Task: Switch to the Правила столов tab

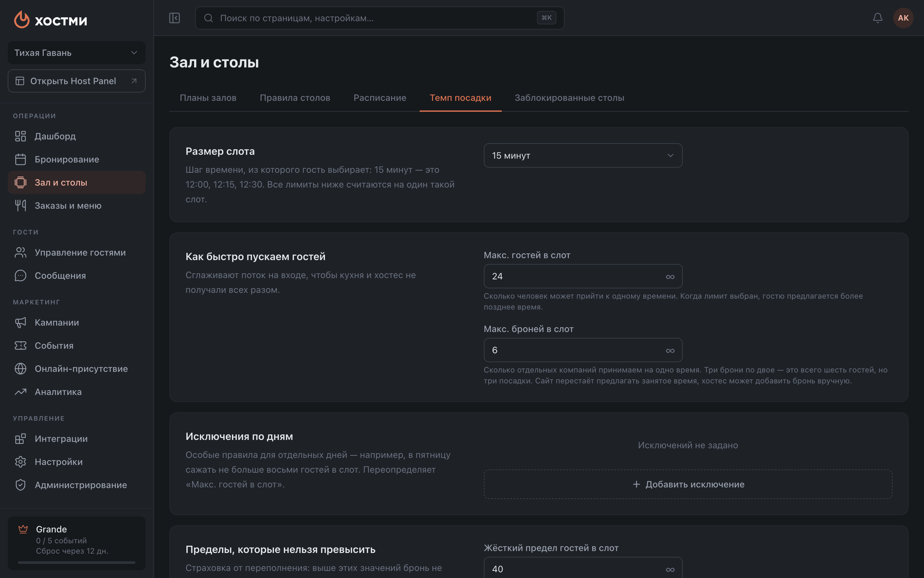Action: (x=295, y=98)
